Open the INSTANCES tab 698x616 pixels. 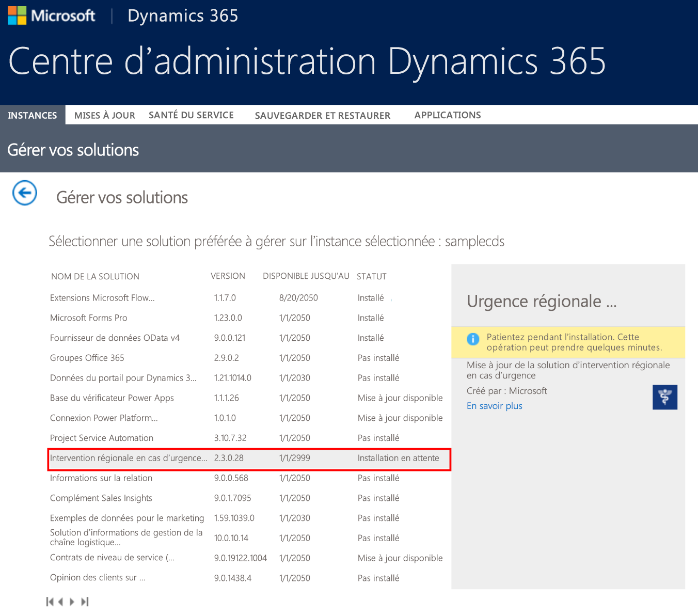33,115
